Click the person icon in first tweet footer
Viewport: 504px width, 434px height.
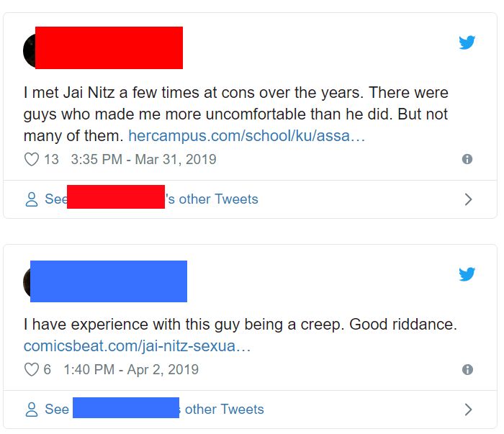[32, 199]
